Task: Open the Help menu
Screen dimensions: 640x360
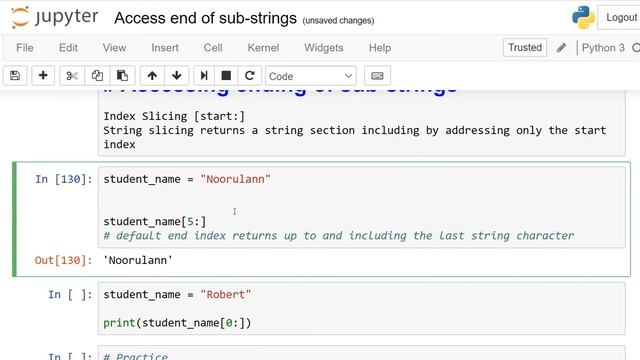Action: tap(380, 48)
